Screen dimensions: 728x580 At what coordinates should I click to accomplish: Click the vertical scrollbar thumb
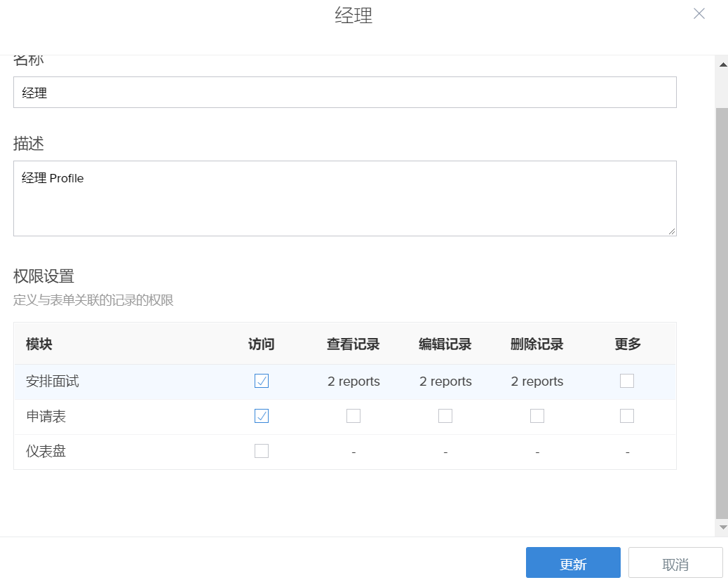pos(722,309)
